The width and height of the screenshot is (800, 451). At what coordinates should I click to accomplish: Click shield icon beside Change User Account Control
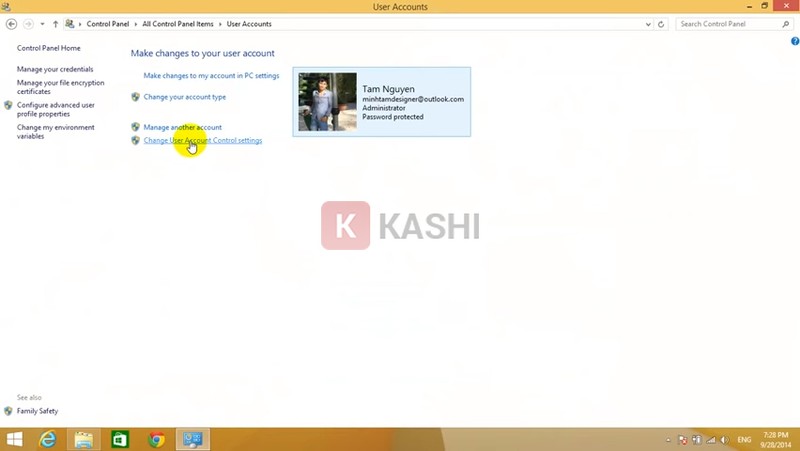(135, 140)
